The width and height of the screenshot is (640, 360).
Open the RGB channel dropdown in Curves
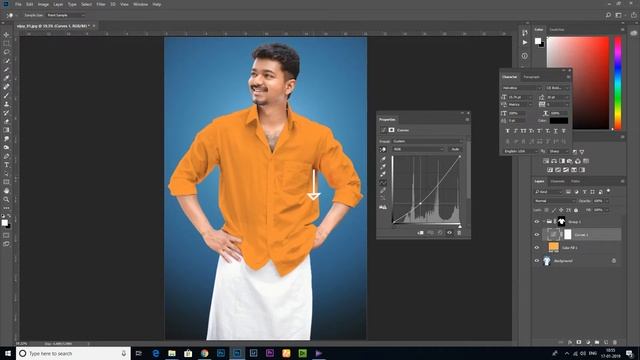point(418,149)
